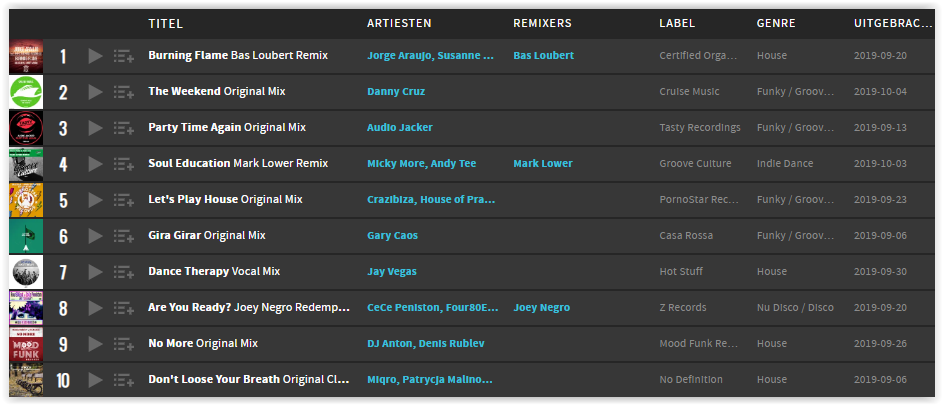Play No More Original Mix
This screenshot has width=943, height=405.
pyautogui.click(x=95, y=344)
